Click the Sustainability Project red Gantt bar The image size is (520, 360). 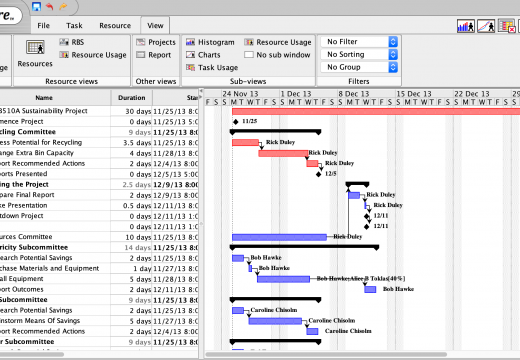(x=376, y=111)
